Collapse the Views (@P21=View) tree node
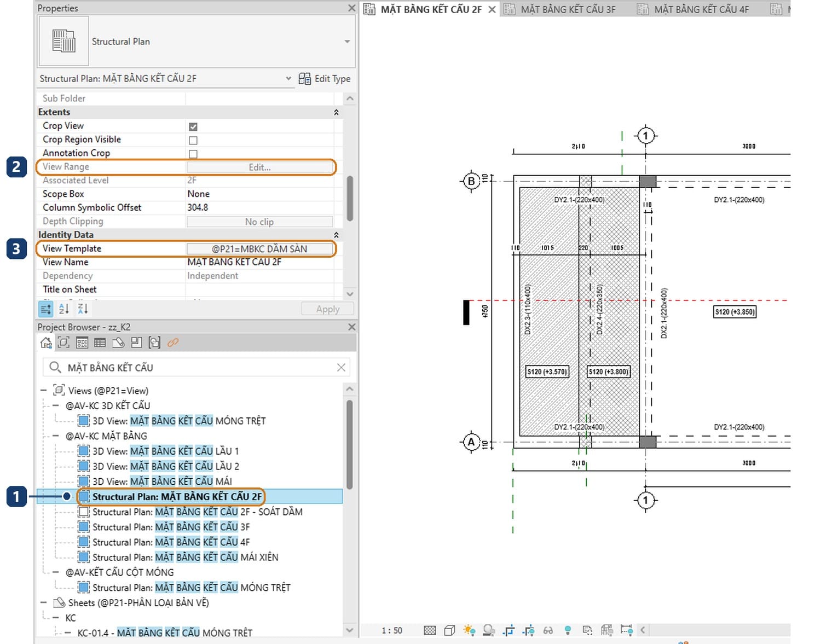The height and width of the screenshot is (644, 832). 44,391
